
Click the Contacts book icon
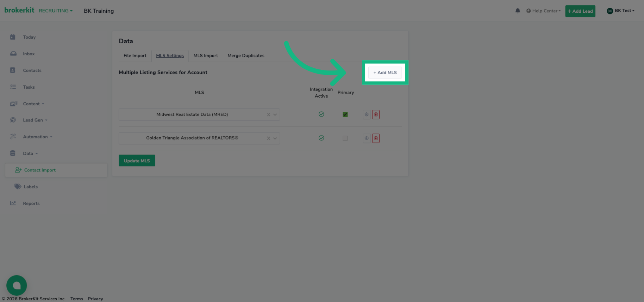(13, 70)
